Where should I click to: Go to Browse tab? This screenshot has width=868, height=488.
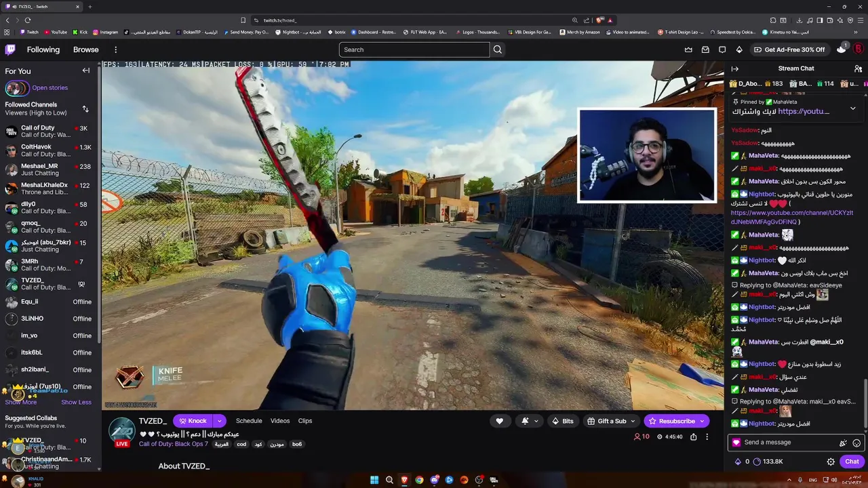pos(86,49)
